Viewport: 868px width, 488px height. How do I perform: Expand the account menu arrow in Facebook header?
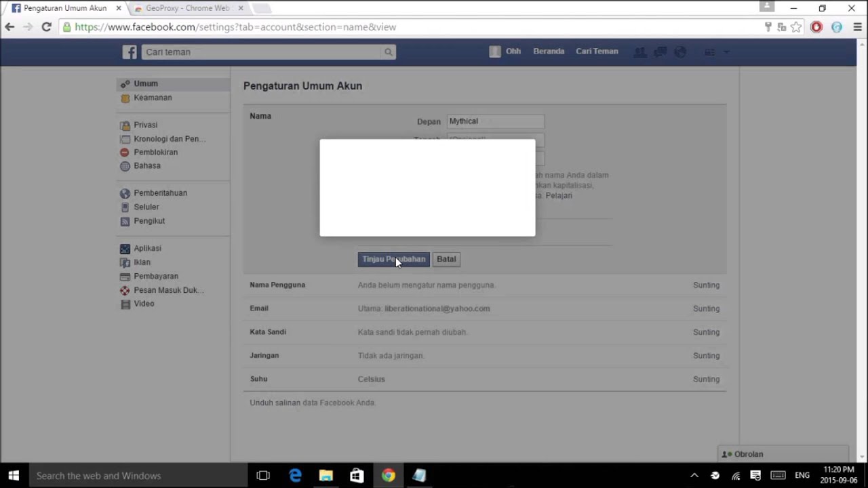726,52
